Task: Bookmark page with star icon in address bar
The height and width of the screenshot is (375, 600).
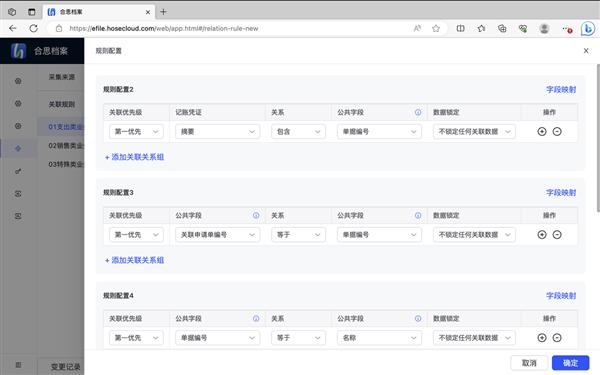Action: [x=436, y=28]
